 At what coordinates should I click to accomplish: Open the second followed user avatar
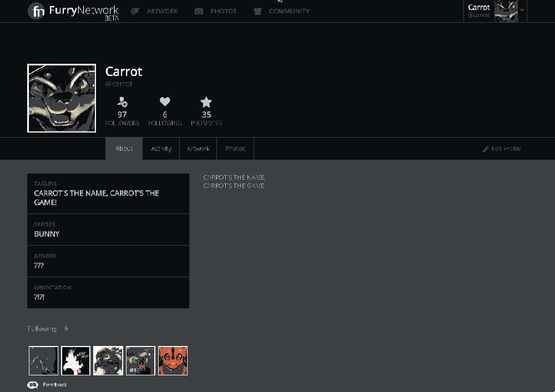(75, 360)
